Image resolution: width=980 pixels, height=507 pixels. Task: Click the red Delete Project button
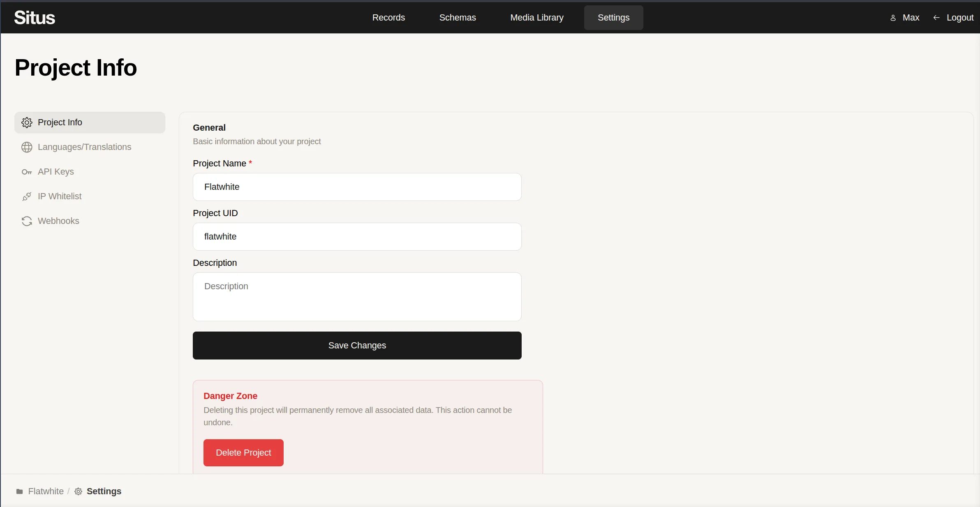pyautogui.click(x=243, y=452)
